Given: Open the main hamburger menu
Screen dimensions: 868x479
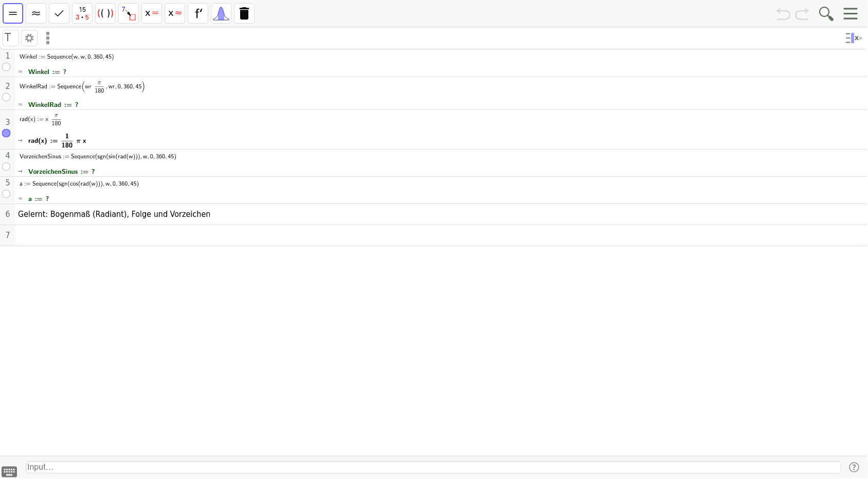Looking at the screenshot, I should (851, 14).
